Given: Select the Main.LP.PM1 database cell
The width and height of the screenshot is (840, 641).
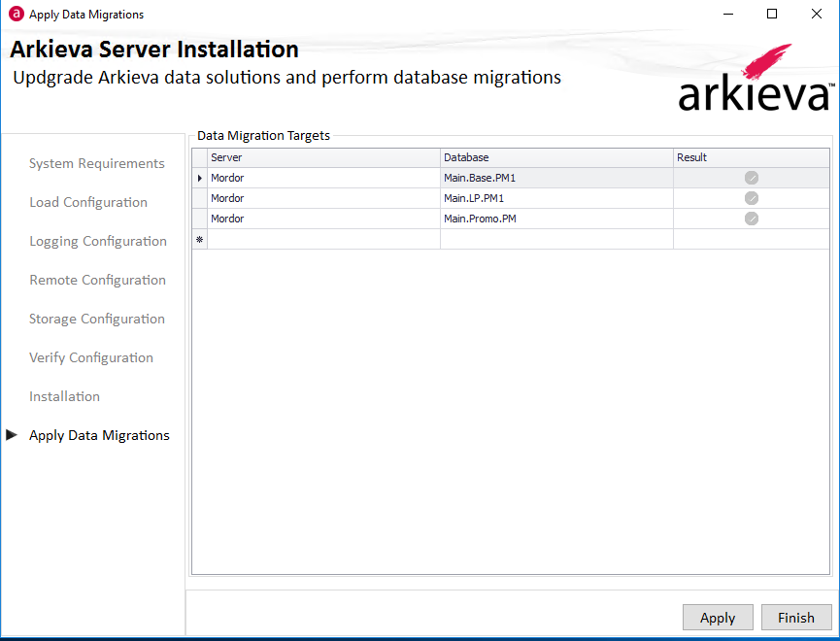Looking at the screenshot, I should [556, 198].
